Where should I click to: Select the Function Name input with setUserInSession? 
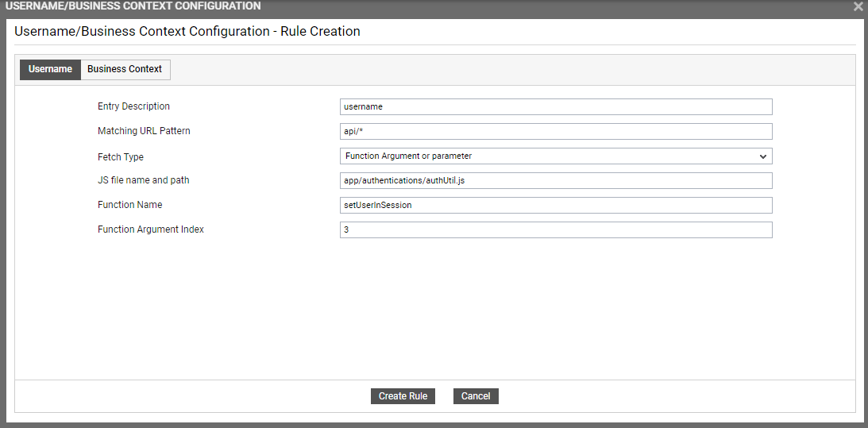tap(556, 205)
